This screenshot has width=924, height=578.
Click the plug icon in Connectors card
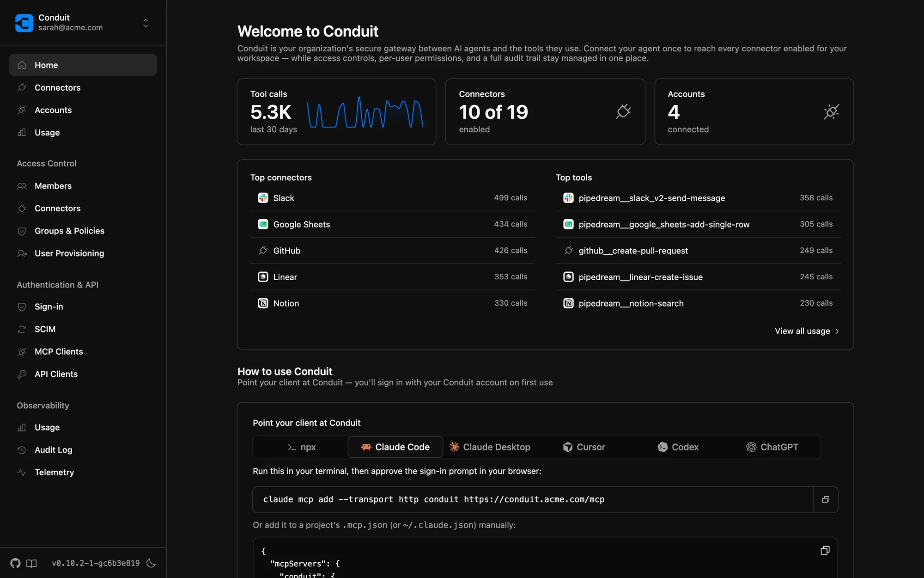(623, 111)
